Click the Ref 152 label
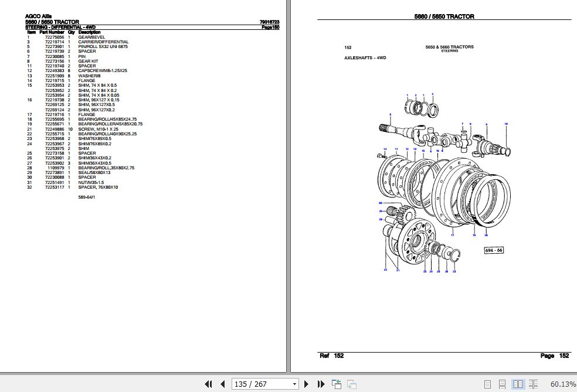This screenshot has width=577, height=392. pos(332,356)
